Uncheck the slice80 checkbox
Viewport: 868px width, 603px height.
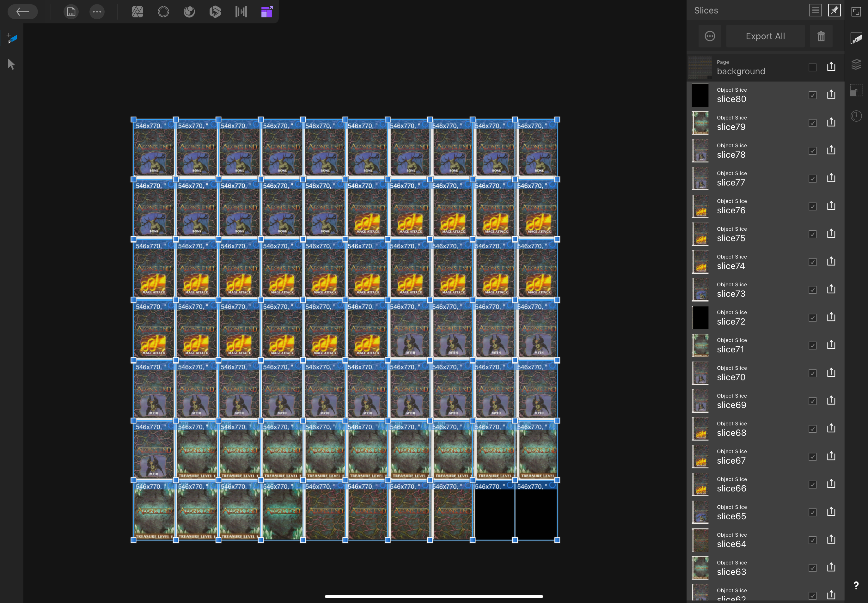pos(812,95)
